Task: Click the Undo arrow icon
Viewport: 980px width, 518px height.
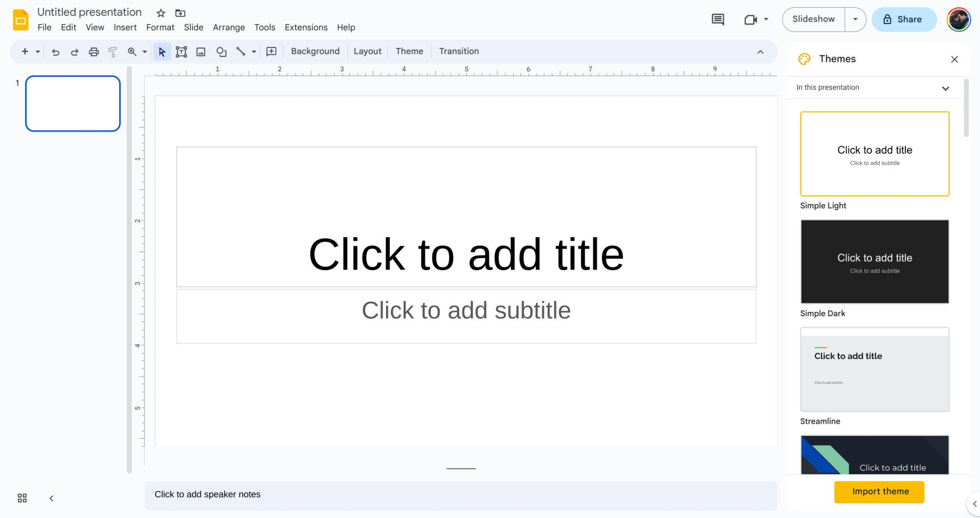Action: tap(56, 52)
